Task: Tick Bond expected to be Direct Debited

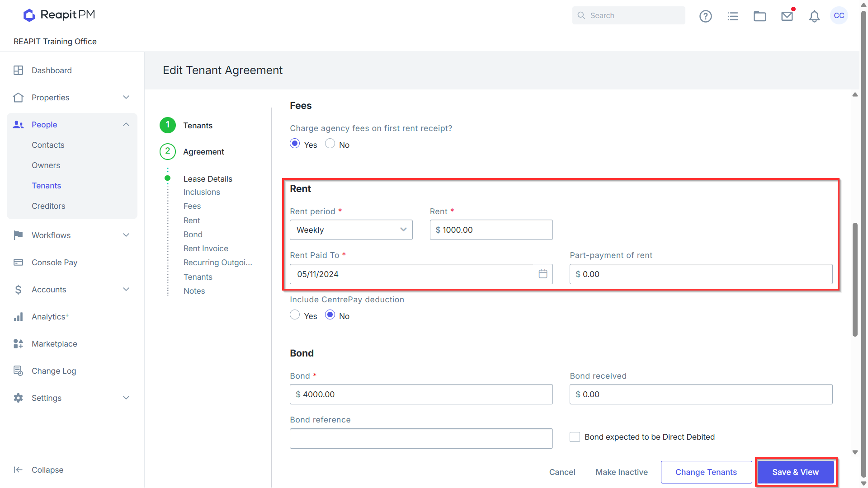Action: tap(575, 437)
